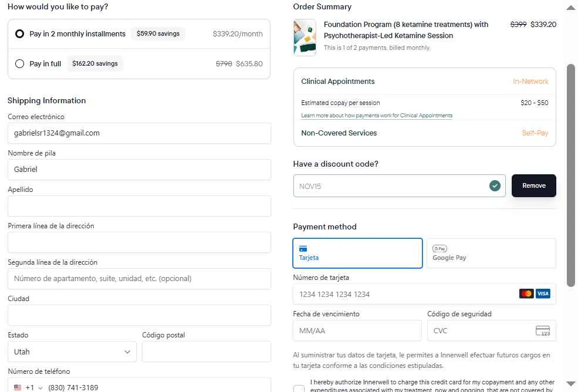Open the Estado dropdown showing Utah
Viewport: 578px width, 392px height.
coord(72,352)
